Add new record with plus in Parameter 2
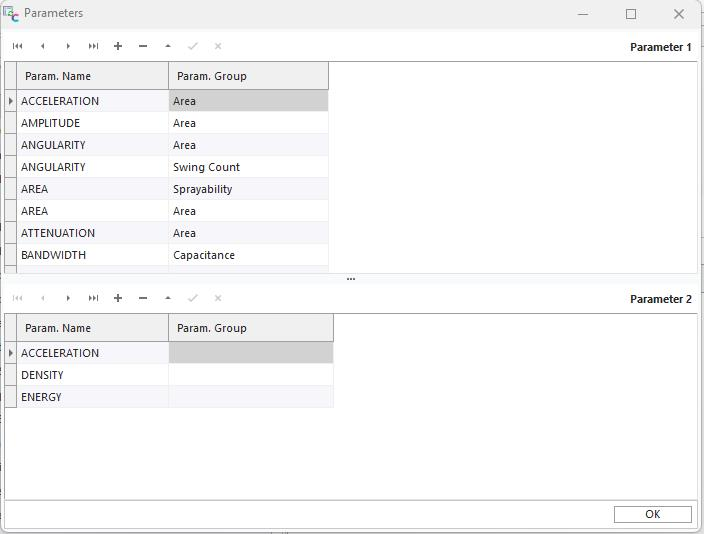 (x=118, y=298)
